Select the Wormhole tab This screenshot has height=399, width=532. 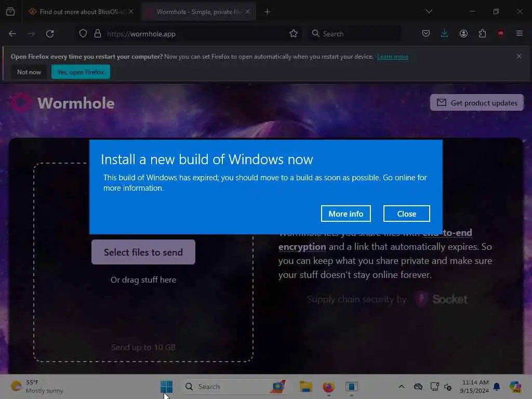click(198, 12)
